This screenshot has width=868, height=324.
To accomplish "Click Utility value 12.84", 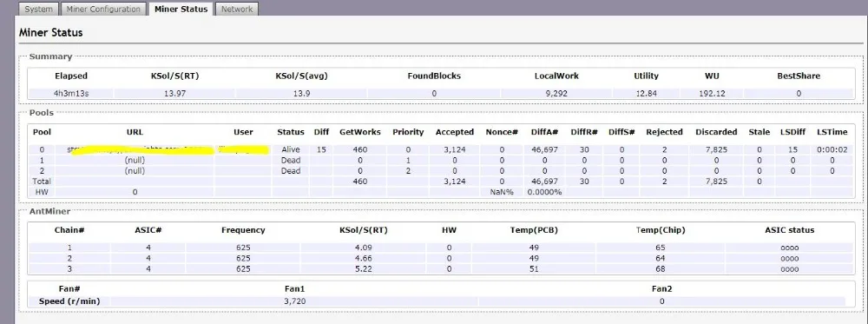I will pos(646,94).
